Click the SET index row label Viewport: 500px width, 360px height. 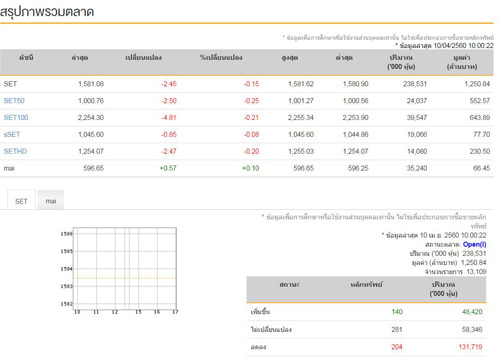point(10,84)
